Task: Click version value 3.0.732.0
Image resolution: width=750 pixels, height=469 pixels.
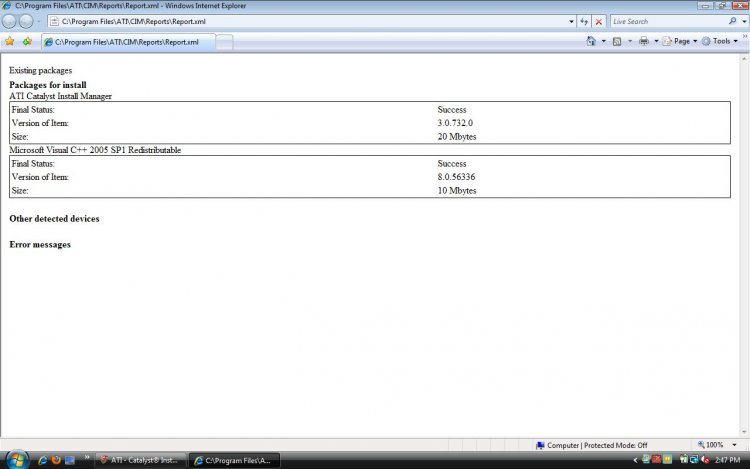Action: pyautogui.click(x=455, y=123)
